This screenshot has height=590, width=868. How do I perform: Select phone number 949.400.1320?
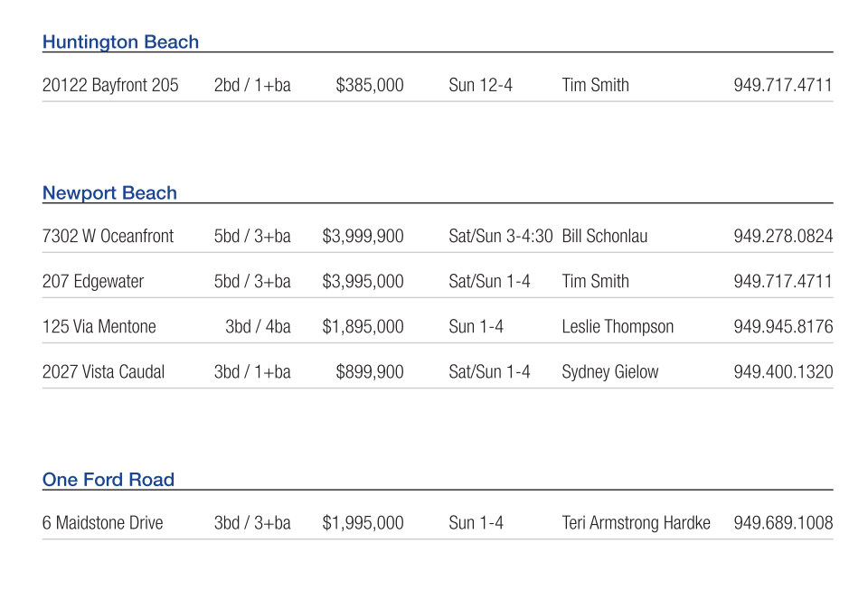point(783,371)
